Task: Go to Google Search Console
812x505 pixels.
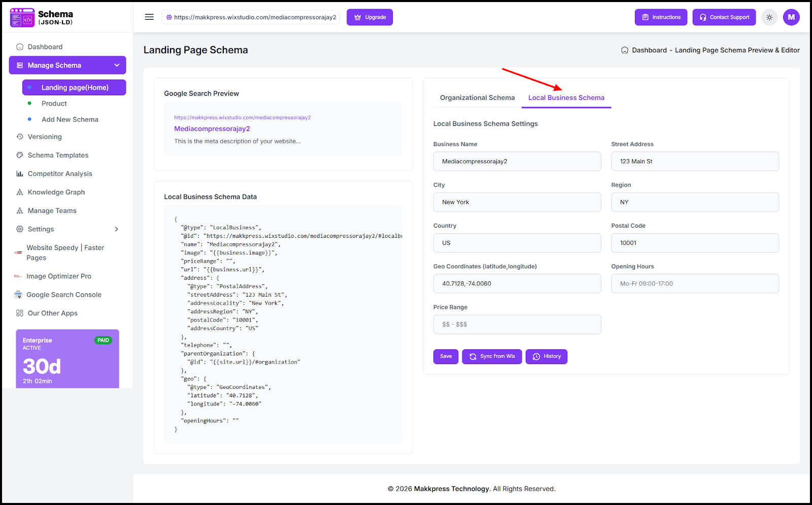Action: (x=63, y=295)
